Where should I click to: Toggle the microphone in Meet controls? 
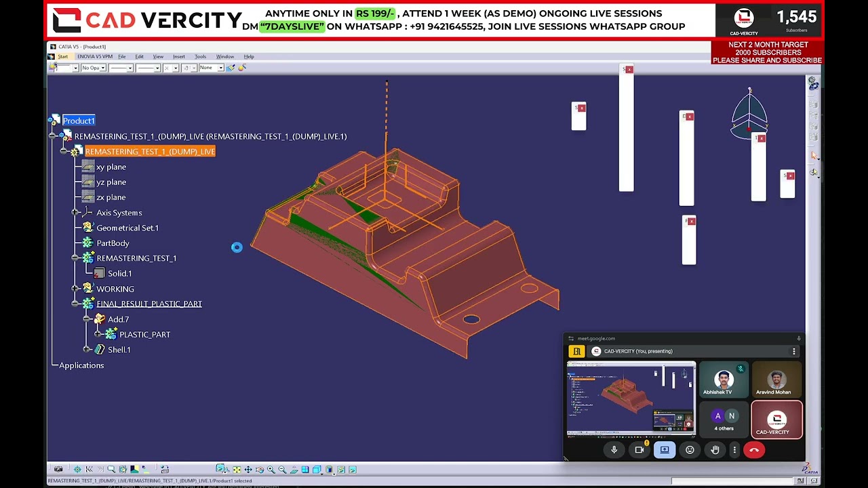point(614,450)
